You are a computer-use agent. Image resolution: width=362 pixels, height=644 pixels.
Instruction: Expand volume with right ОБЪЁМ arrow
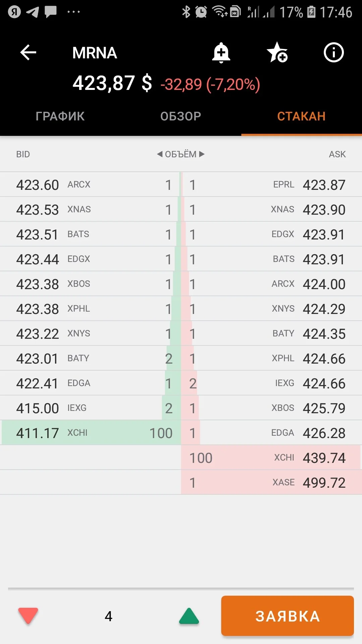click(202, 154)
